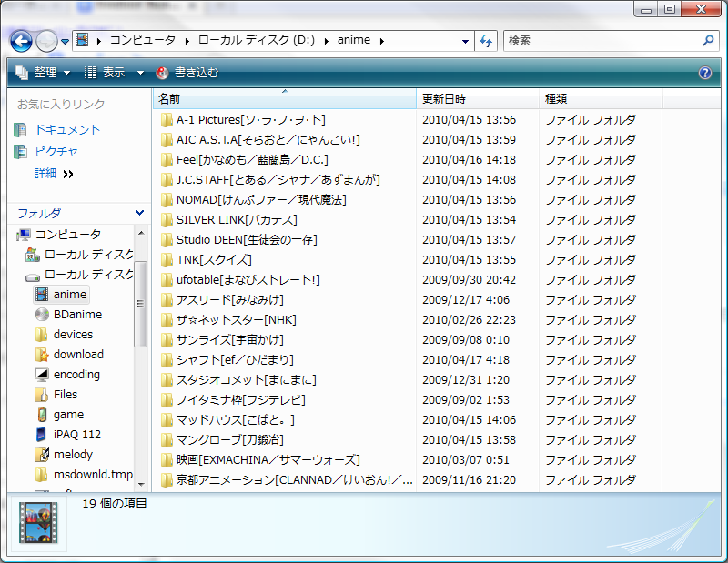This screenshot has height=563, width=728.
Task: Expand address bar history dropdown arrow
Action: tap(465, 41)
